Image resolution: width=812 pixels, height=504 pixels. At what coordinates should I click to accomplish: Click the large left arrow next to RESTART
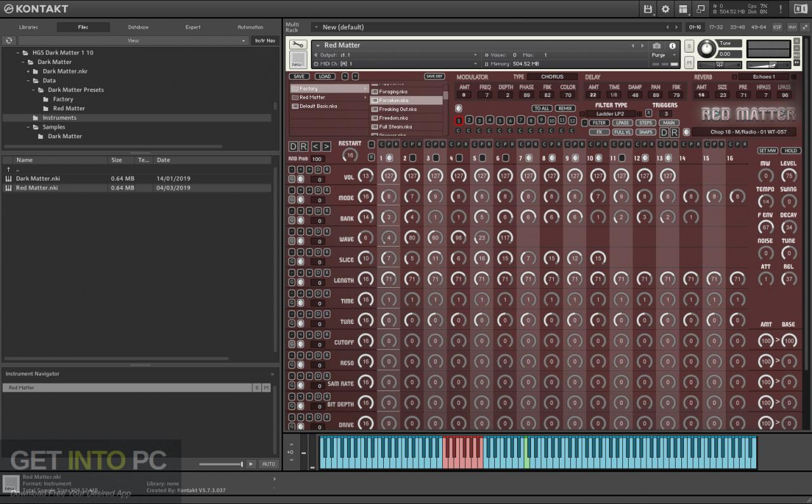pyautogui.click(x=315, y=147)
